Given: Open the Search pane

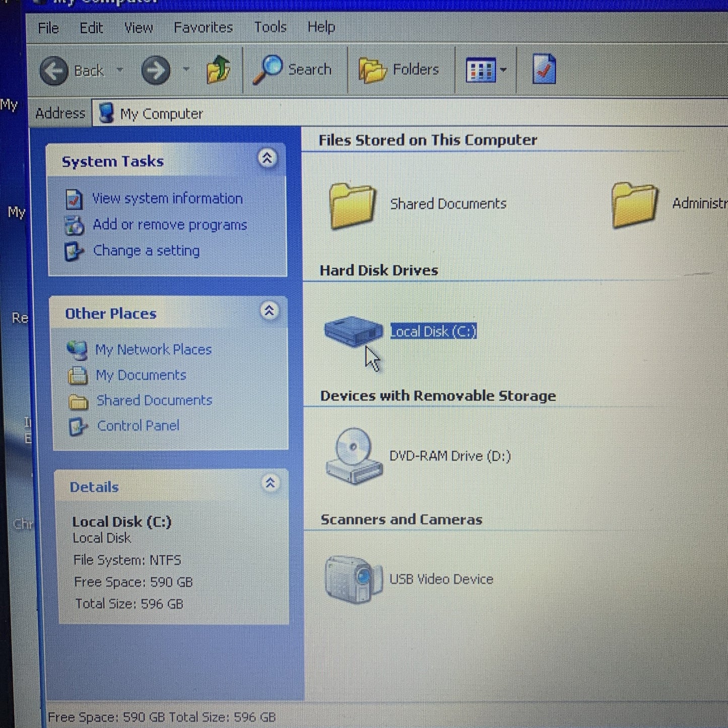Looking at the screenshot, I should (293, 70).
